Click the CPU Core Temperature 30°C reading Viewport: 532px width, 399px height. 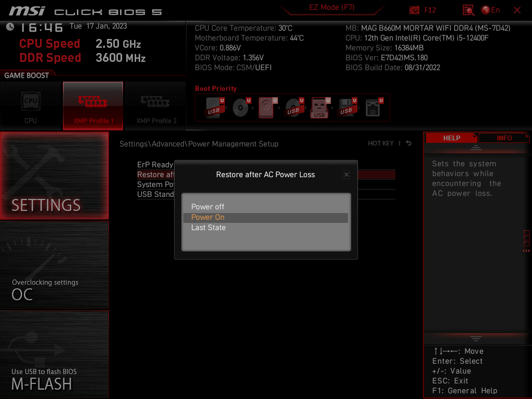243,28
